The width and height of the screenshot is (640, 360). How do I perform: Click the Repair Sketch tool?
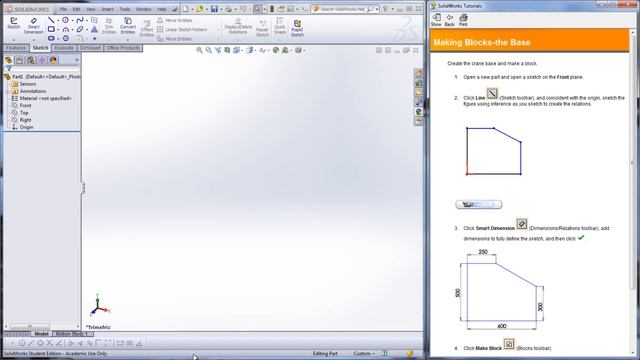tap(262, 28)
